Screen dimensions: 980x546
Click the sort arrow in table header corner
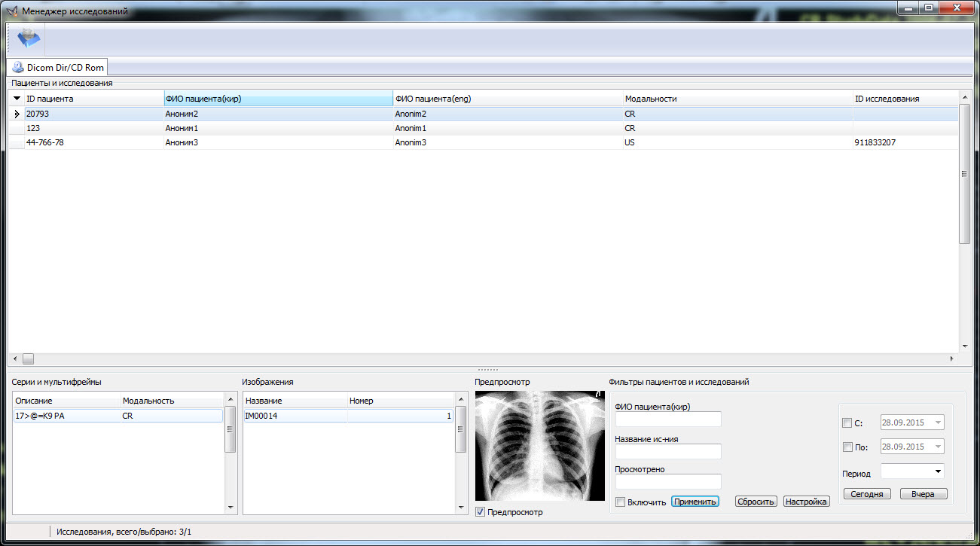[x=17, y=99]
